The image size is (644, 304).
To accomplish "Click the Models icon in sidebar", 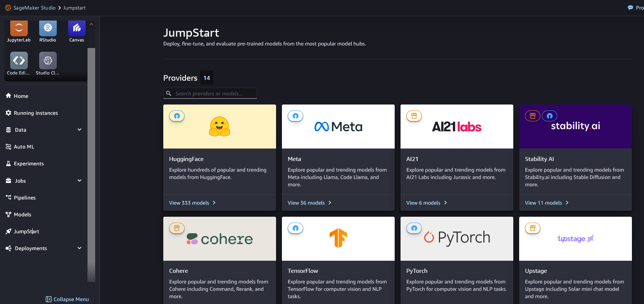I will [x=8, y=215].
